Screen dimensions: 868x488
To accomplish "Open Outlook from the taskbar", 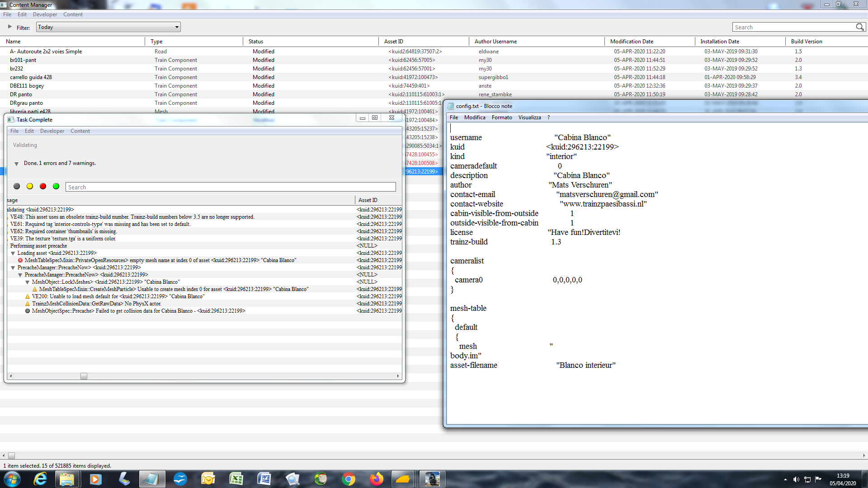I will pos(208,479).
